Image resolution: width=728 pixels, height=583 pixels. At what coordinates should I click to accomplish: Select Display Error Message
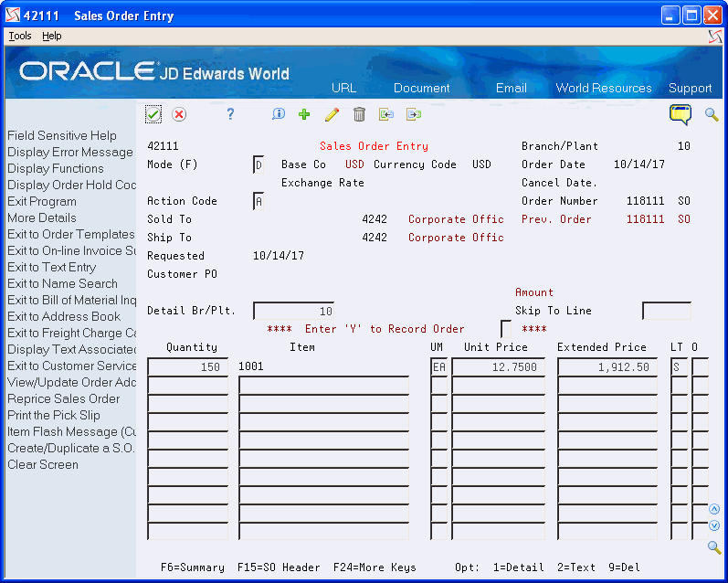(70, 152)
